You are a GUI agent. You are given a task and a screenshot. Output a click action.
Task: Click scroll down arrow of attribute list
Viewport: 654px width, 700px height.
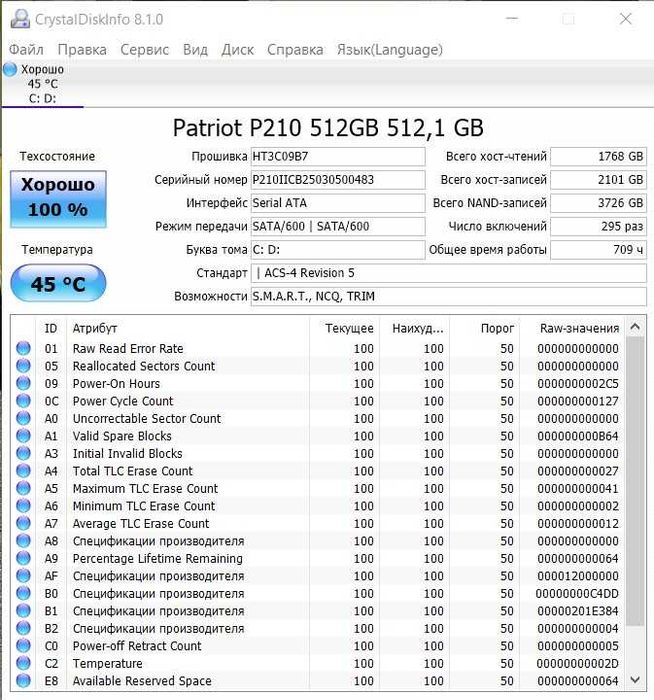(635, 680)
